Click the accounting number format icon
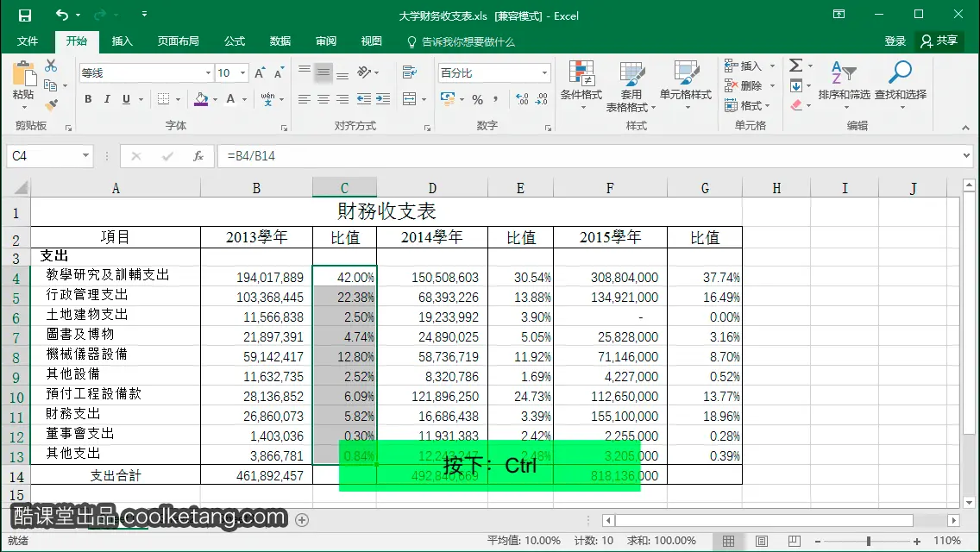980x552 pixels. pos(448,99)
